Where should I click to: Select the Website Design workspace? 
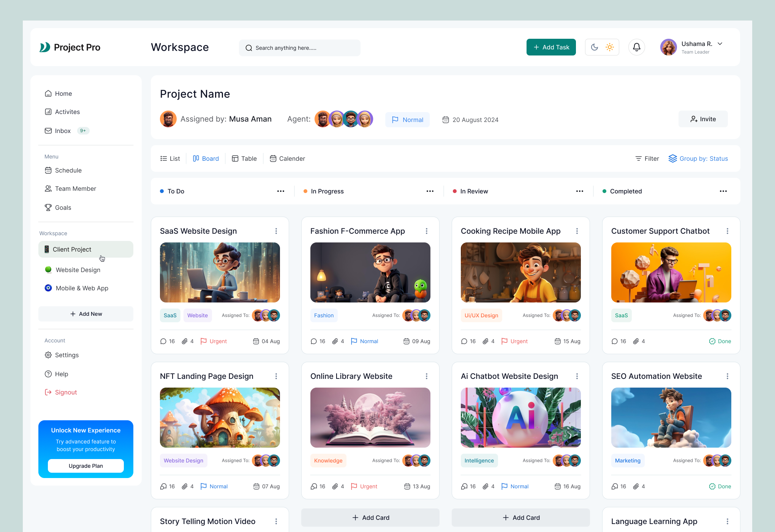click(x=78, y=270)
